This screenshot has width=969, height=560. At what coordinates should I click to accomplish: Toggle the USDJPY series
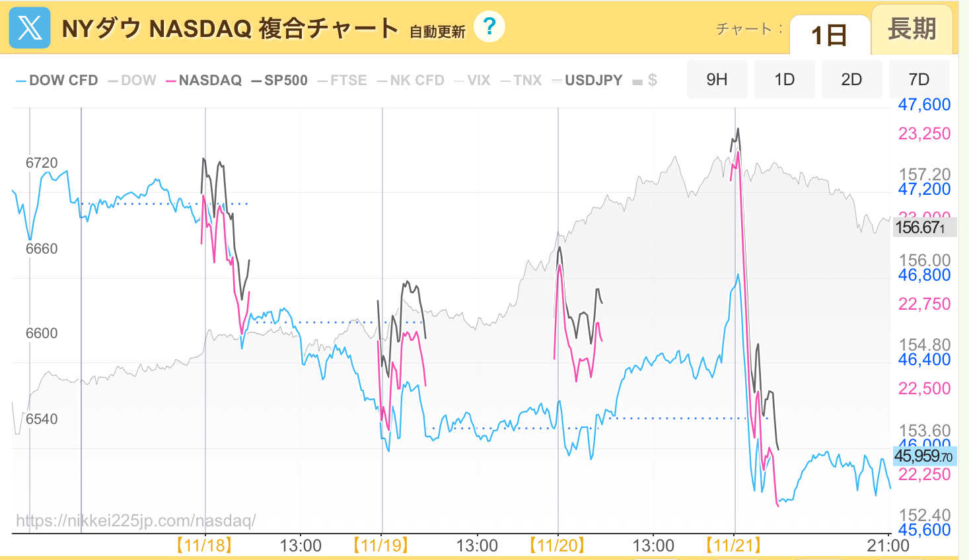587,81
